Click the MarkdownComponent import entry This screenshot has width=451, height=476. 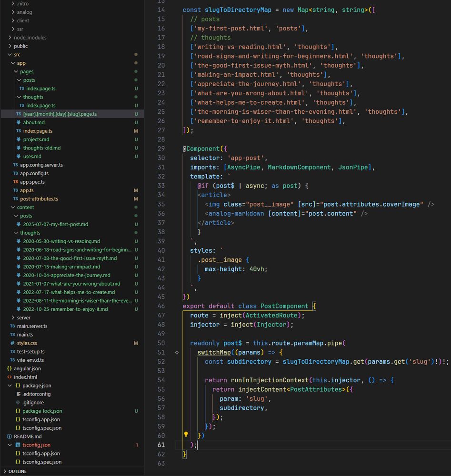click(x=299, y=167)
